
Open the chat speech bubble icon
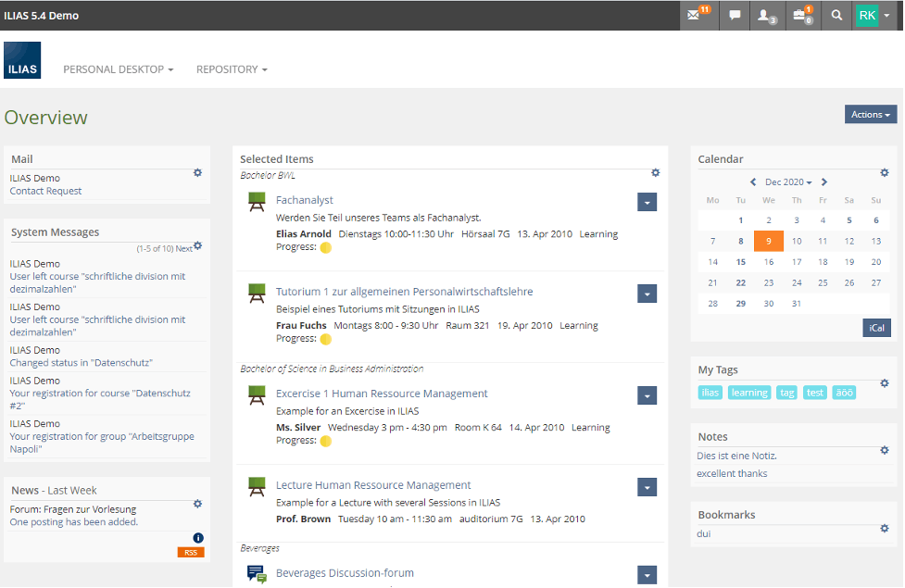735,15
